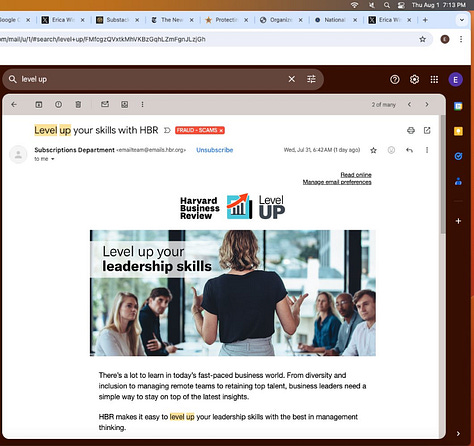Screen dimensions: 474x446
Task: Open macOS Spotlight search
Action: click(386, 5)
